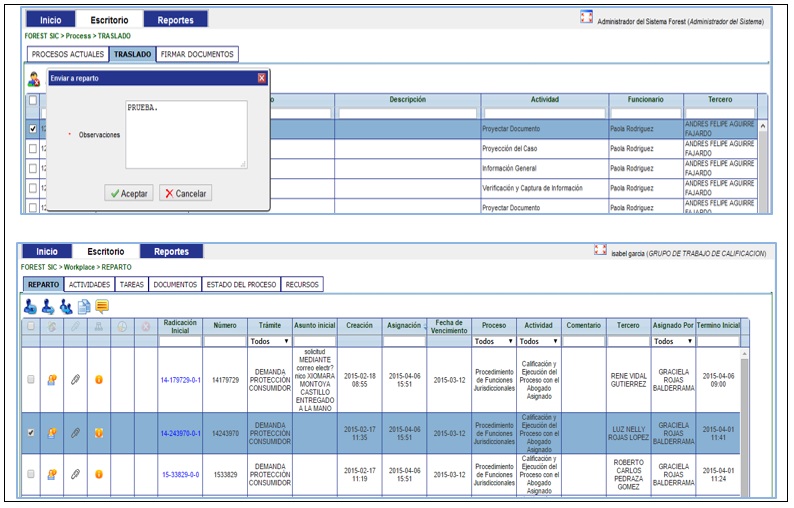794x508 pixels.
Task: Click the Número column filter field
Action: click(225, 342)
